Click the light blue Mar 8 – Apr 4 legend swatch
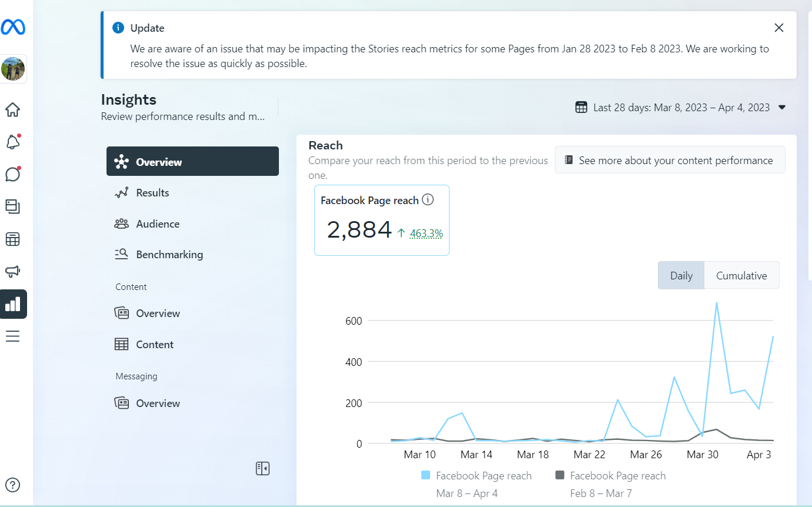Image resolution: width=812 pixels, height=507 pixels. tap(426, 475)
